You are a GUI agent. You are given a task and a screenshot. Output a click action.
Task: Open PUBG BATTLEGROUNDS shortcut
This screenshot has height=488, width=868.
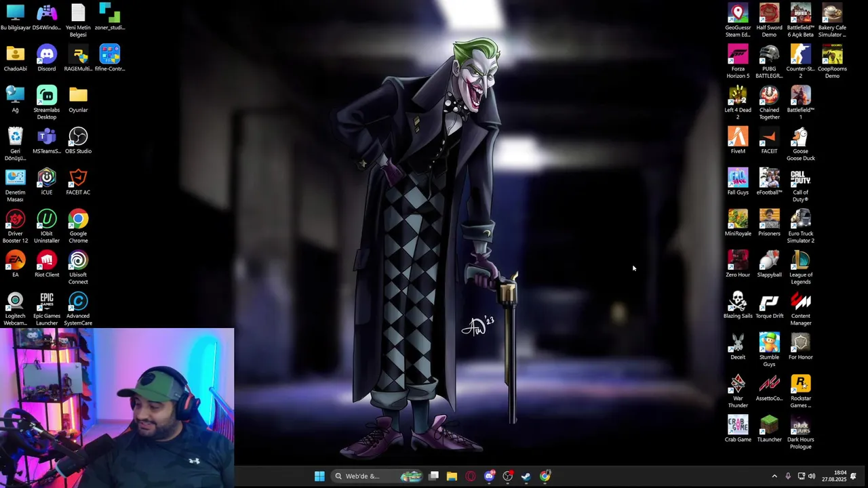[769, 62]
